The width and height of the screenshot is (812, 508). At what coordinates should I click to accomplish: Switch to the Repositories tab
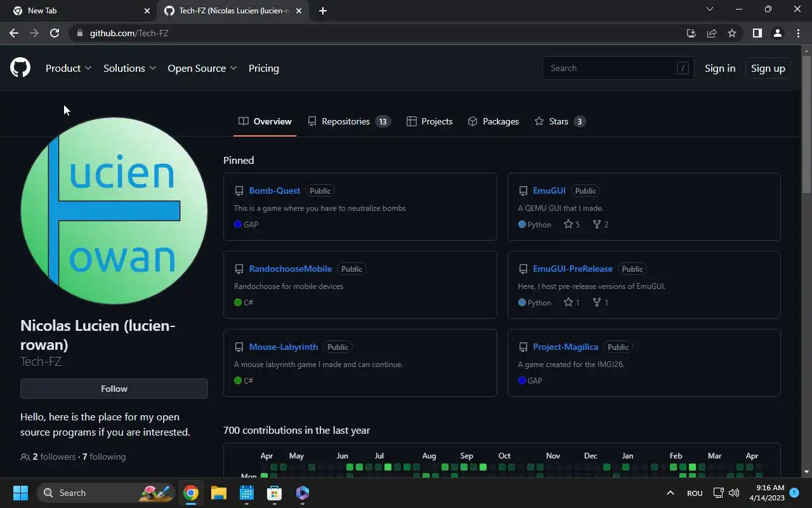pyautogui.click(x=349, y=121)
